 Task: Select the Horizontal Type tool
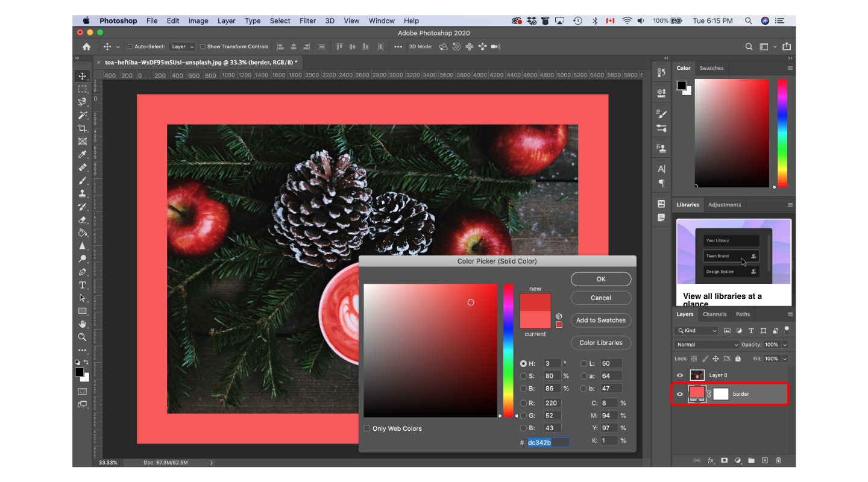click(x=82, y=285)
